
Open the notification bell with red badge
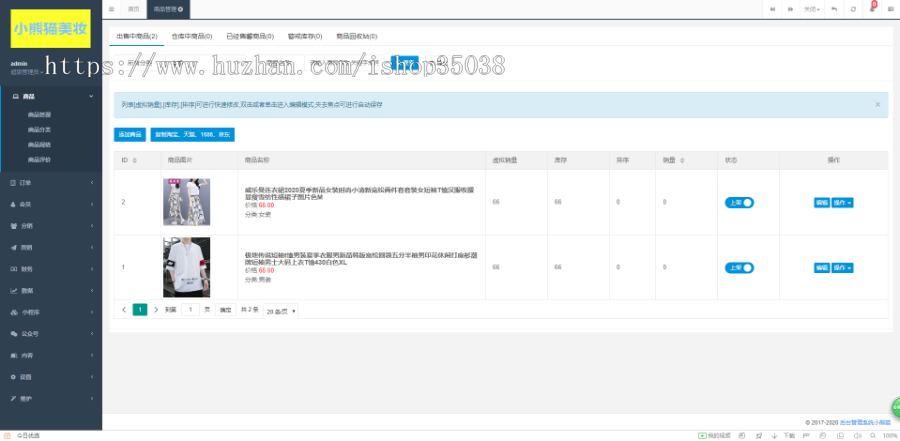[x=870, y=9]
